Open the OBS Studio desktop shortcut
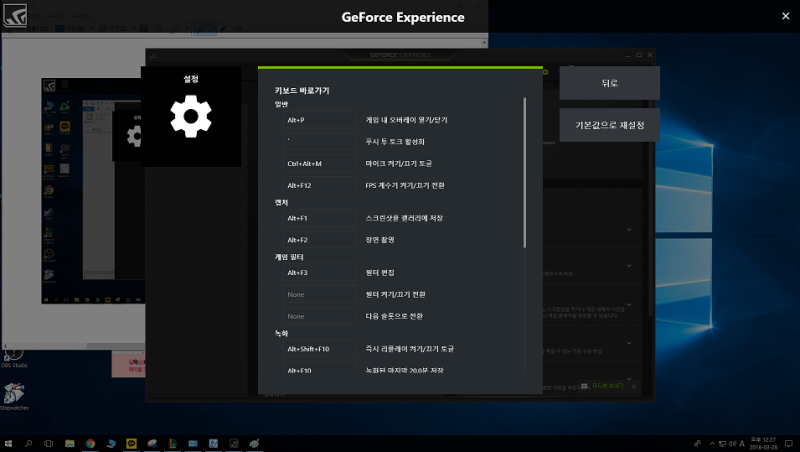 click(x=14, y=358)
